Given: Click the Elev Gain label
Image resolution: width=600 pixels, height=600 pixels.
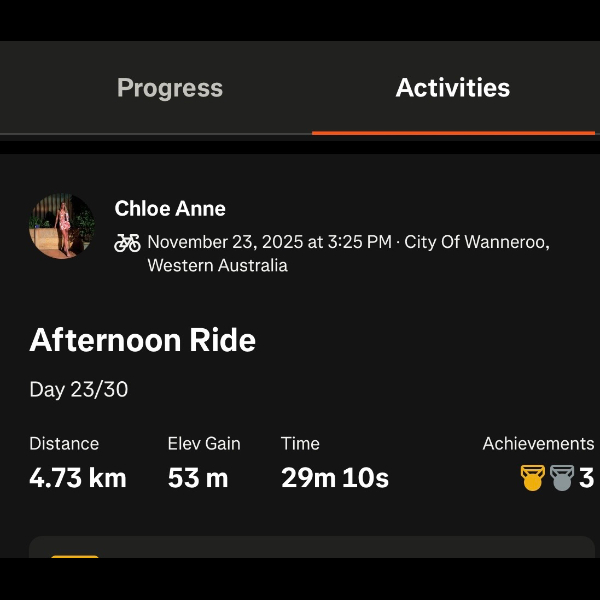Looking at the screenshot, I should (204, 443).
